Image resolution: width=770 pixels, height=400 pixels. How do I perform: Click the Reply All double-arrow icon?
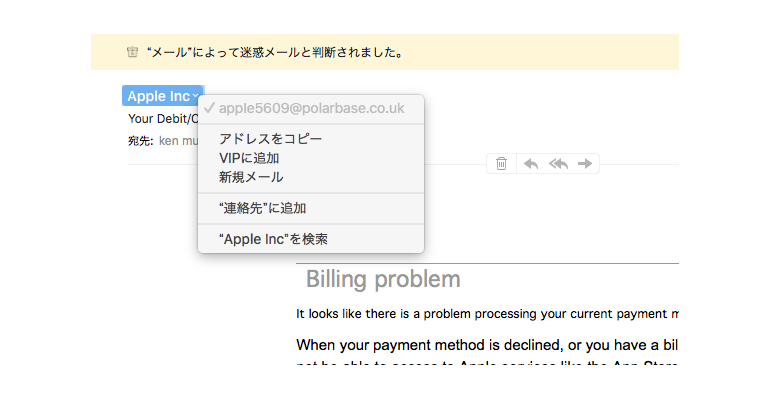tap(558, 164)
